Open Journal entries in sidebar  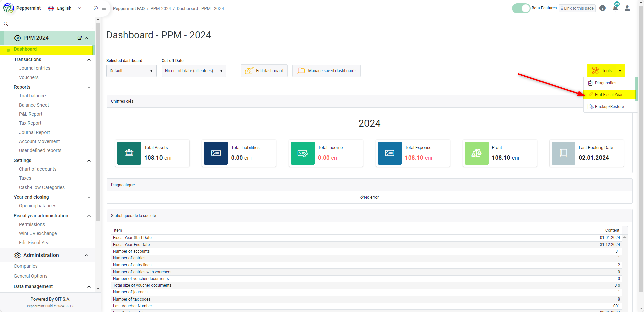(34, 68)
